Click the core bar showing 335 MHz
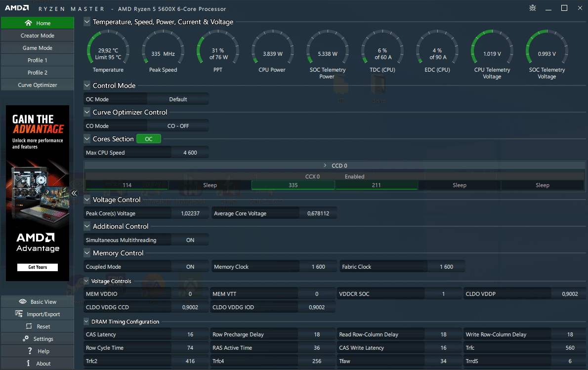The width and height of the screenshot is (588, 370). click(x=293, y=185)
